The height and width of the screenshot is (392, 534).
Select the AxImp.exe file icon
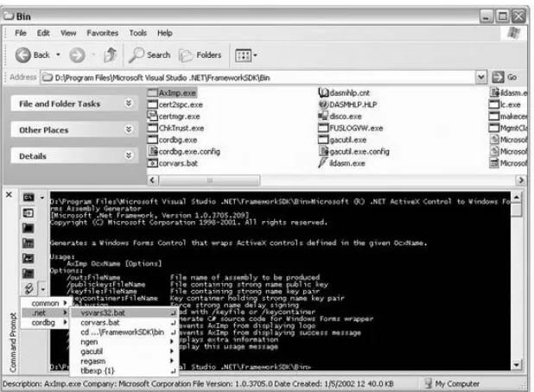[x=153, y=93]
